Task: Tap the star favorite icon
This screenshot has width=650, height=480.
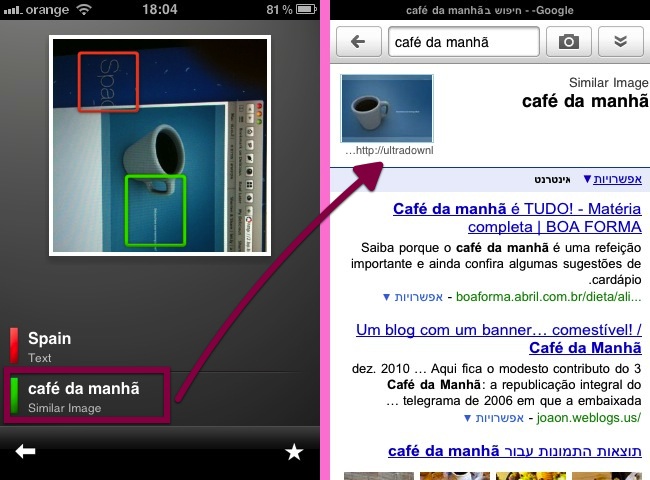Action: 294,453
